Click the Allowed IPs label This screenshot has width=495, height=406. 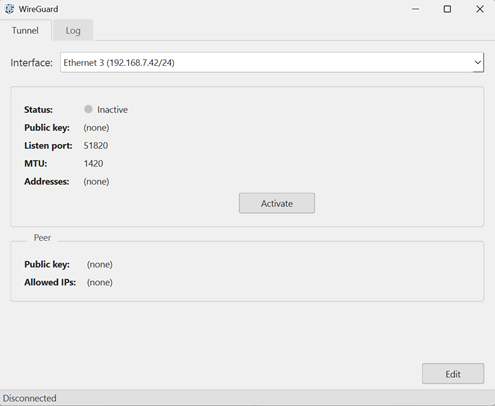(50, 282)
